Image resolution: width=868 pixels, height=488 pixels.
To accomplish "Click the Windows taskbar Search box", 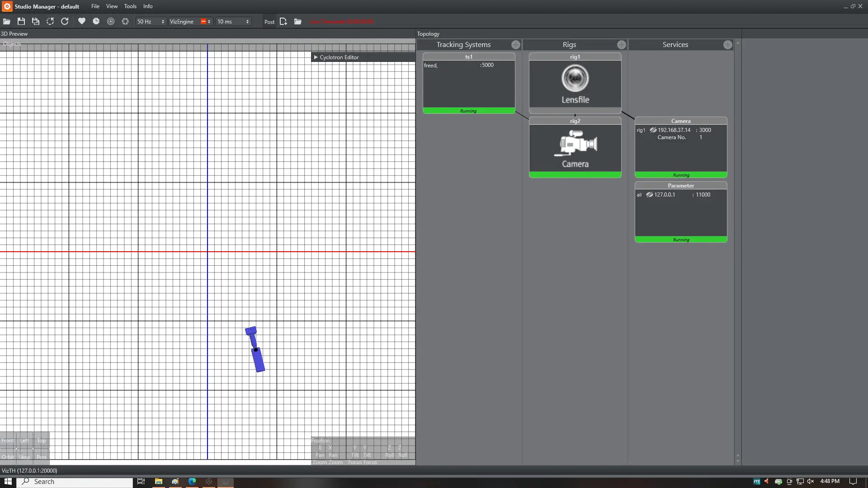I will [x=77, y=482].
